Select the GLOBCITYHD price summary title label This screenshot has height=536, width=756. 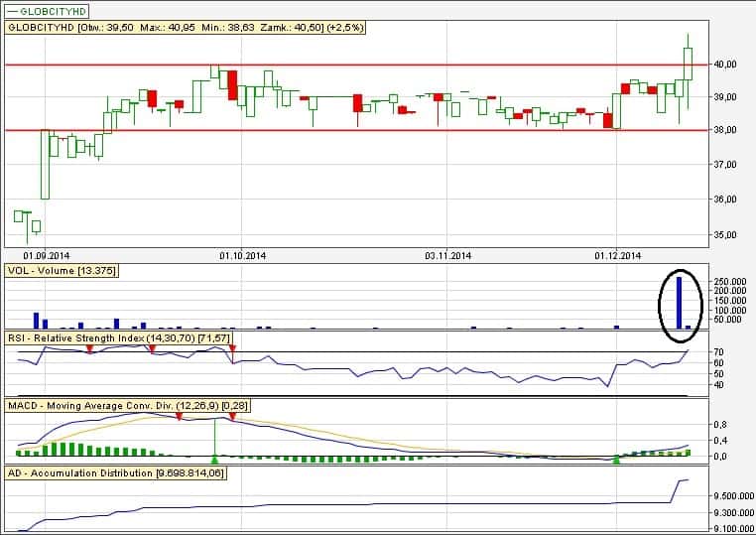tap(187, 28)
